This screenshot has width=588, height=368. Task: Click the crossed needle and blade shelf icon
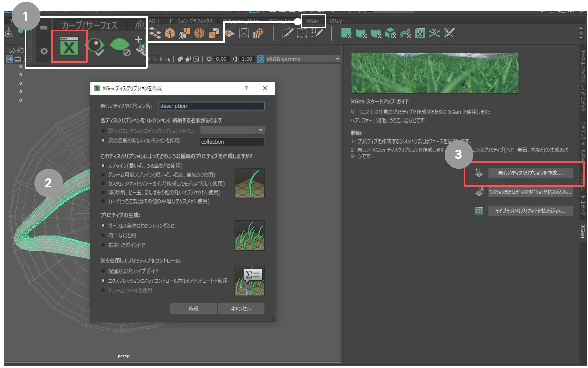tap(449, 33)
